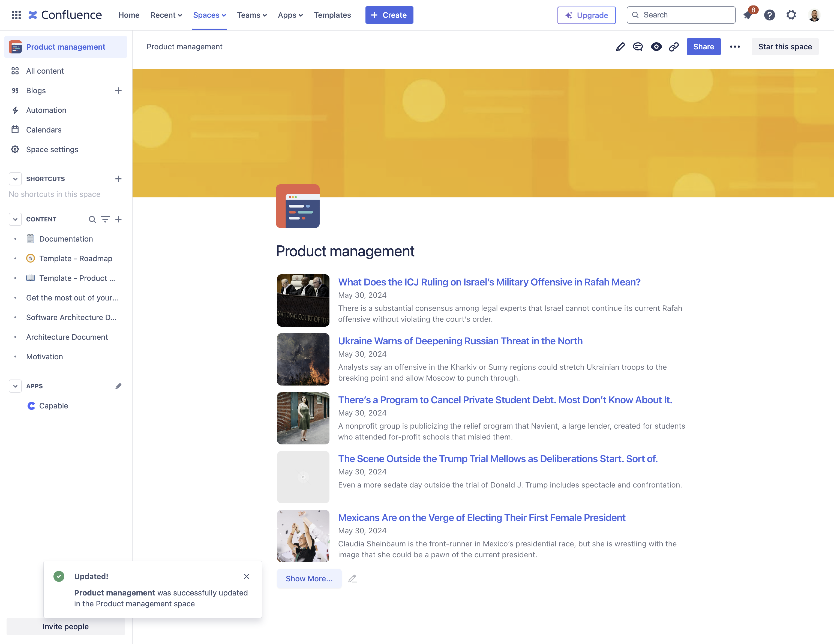Collapse the Shortcuts section
This screenshot has height=644, width=834.
(x=15, y=179)
